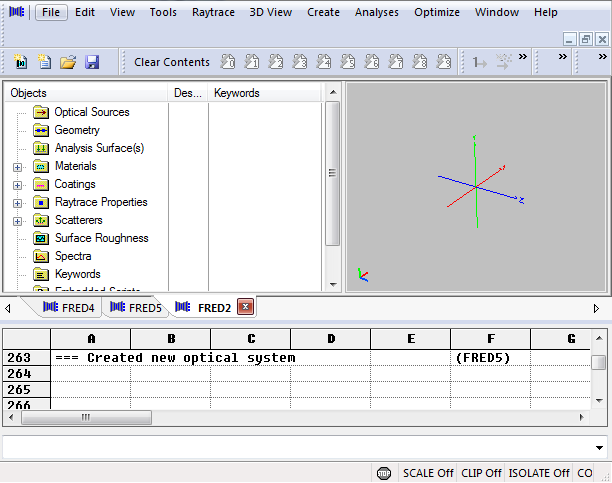612x483 pixels.
Task: Click the Clear Contents button
Action: (172, 62)
